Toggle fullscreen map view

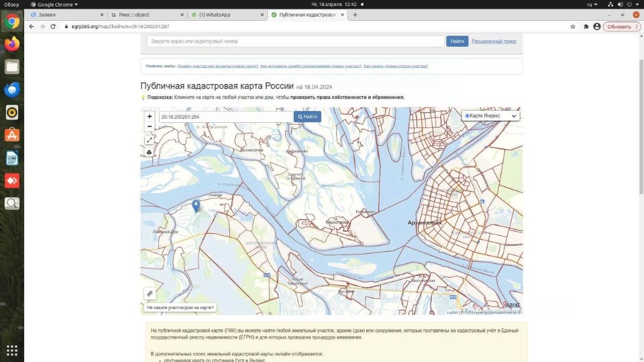pos(149,140)
